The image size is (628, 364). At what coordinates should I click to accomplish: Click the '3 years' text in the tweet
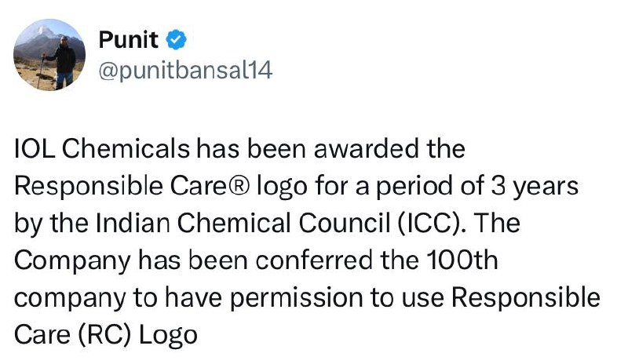point(535,187)
